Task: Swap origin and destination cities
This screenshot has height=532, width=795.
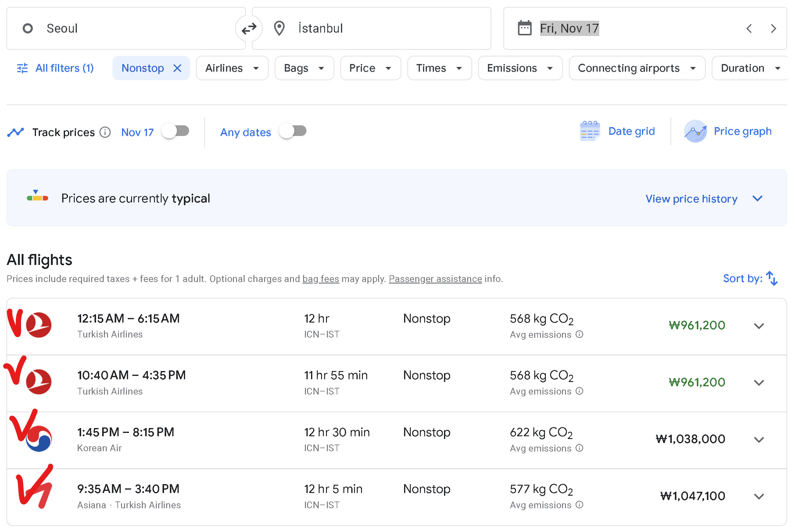Action: [249, 28]
